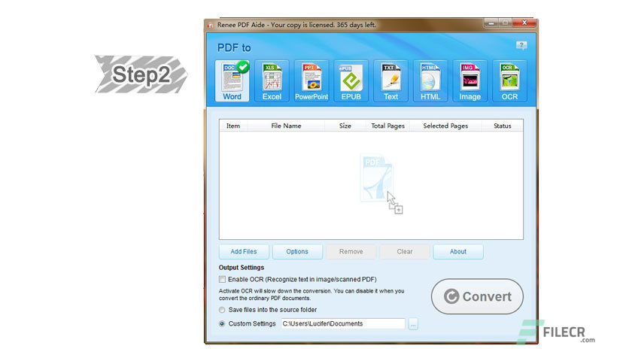The image size is (629, 364).
Task: Click the output path input field
Action: pyautogui.click(x=343, y=324)
